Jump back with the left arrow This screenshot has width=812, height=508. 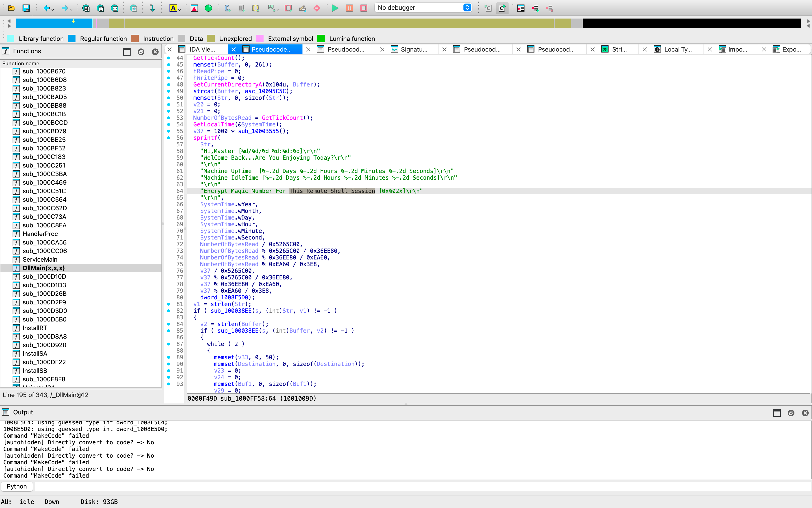[x=46, y=8]
